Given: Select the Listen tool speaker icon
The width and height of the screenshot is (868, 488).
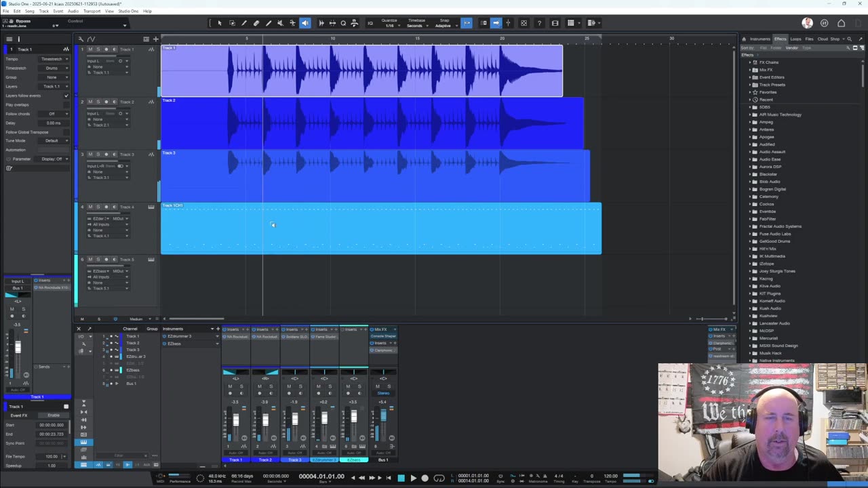Looking at the screenshot, I should [305, 23].
